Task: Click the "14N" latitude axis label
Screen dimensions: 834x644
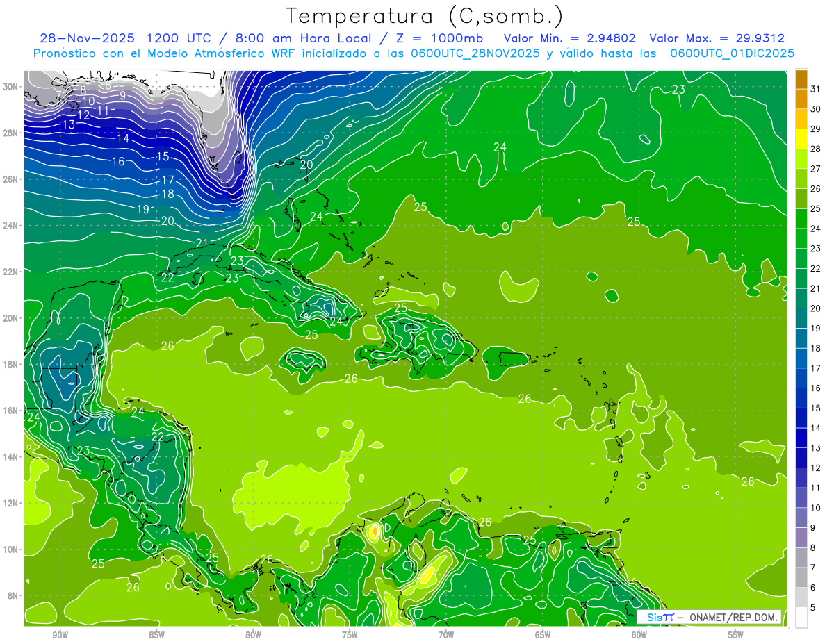Action: (x=11, y=456)
